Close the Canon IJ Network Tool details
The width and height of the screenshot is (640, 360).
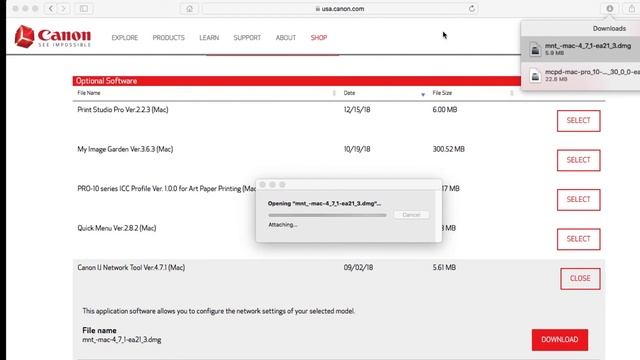pos(580,279)
